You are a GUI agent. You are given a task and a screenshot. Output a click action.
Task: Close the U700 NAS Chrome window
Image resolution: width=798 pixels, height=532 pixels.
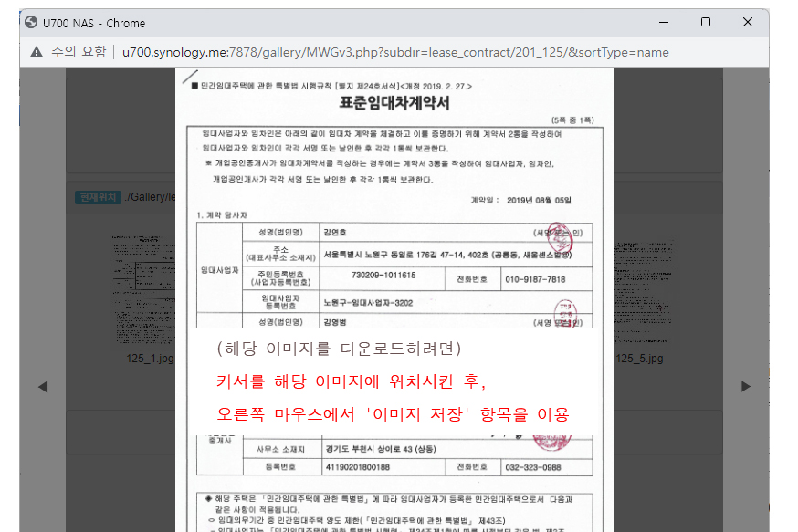[x=748, y=22]
